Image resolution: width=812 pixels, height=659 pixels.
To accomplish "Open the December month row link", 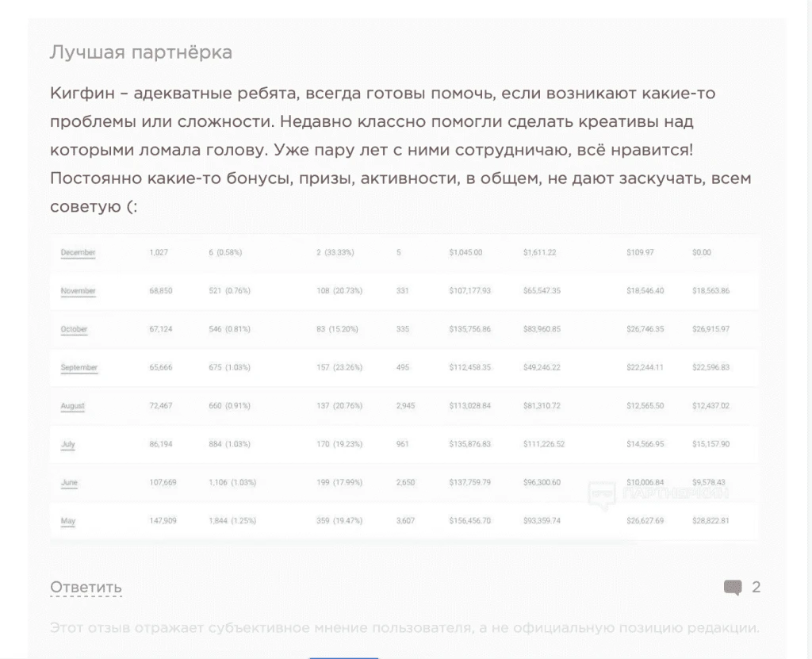I will pyautogui.click(x=79, y=252).
